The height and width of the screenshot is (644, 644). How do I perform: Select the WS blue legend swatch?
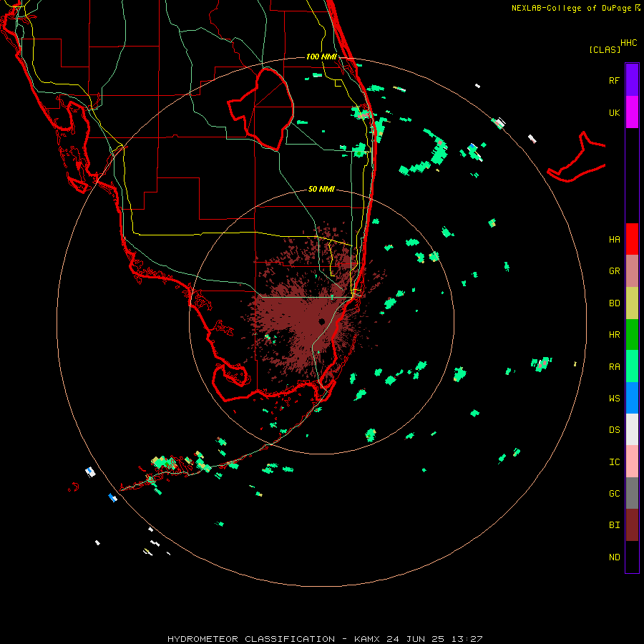tap(632, 398)
